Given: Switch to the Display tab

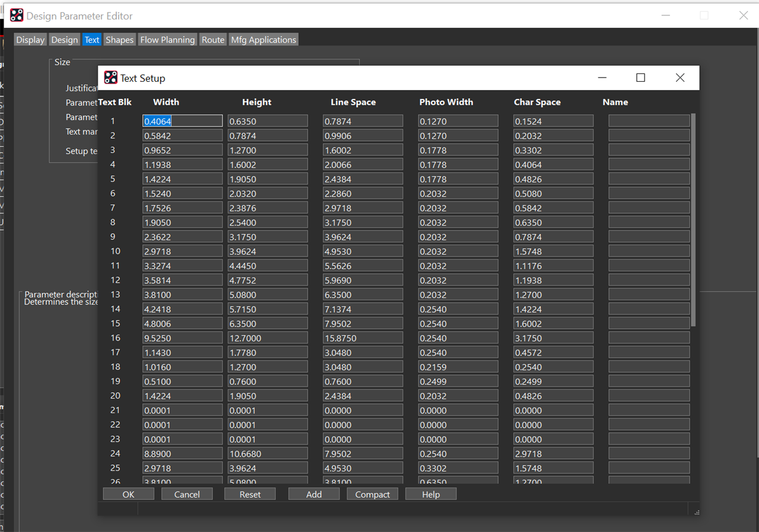Looking at the screenshot, I should coord(30,40).
